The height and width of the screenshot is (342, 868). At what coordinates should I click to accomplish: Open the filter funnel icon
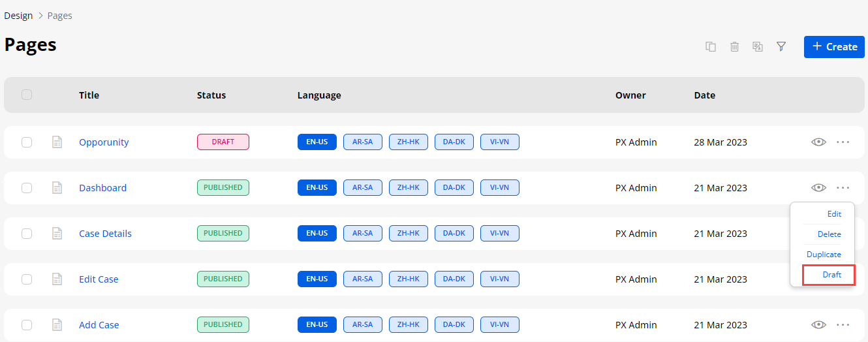781,46
